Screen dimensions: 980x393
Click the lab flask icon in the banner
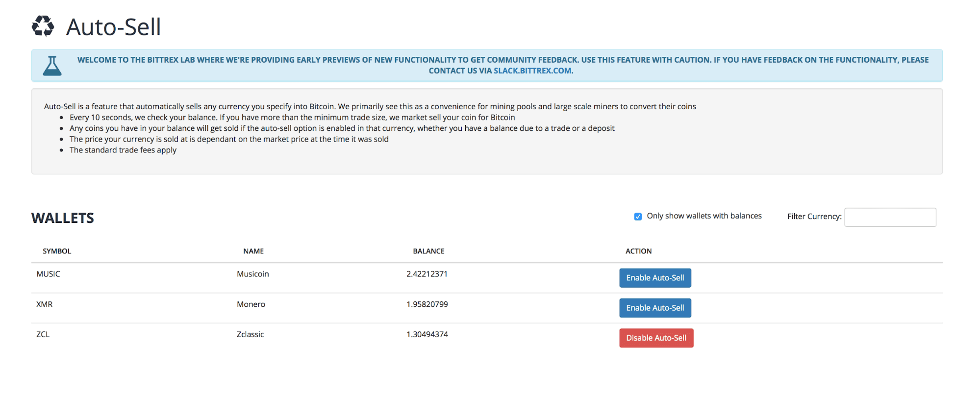coord(52,66)
